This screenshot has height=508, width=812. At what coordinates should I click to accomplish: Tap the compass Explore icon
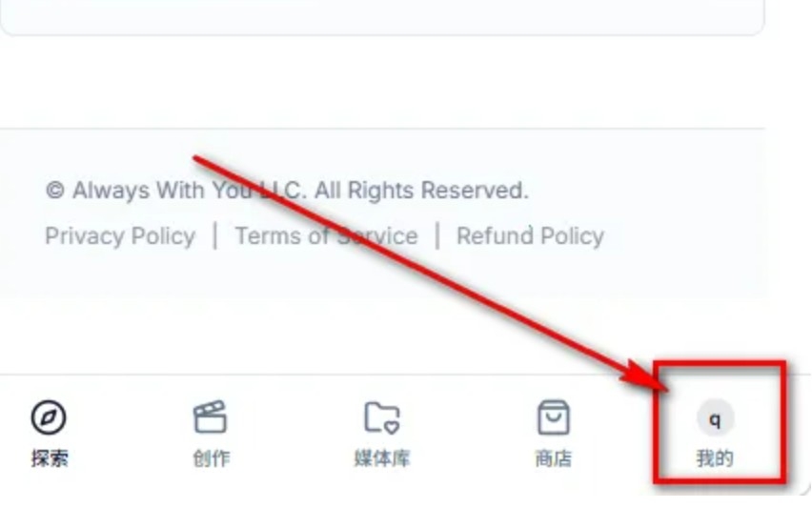tap(49, 417)
